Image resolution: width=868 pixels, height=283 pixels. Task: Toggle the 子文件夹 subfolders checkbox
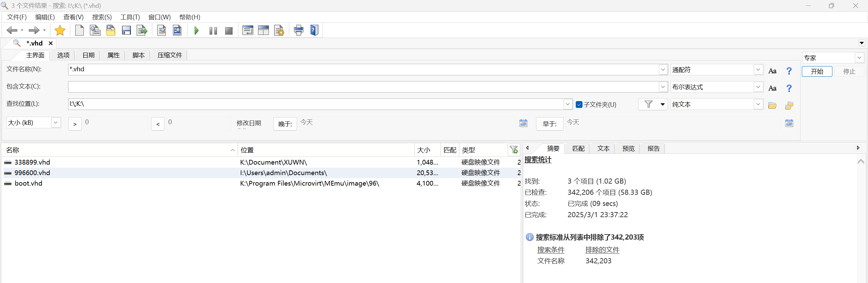(x=579, y=105)
